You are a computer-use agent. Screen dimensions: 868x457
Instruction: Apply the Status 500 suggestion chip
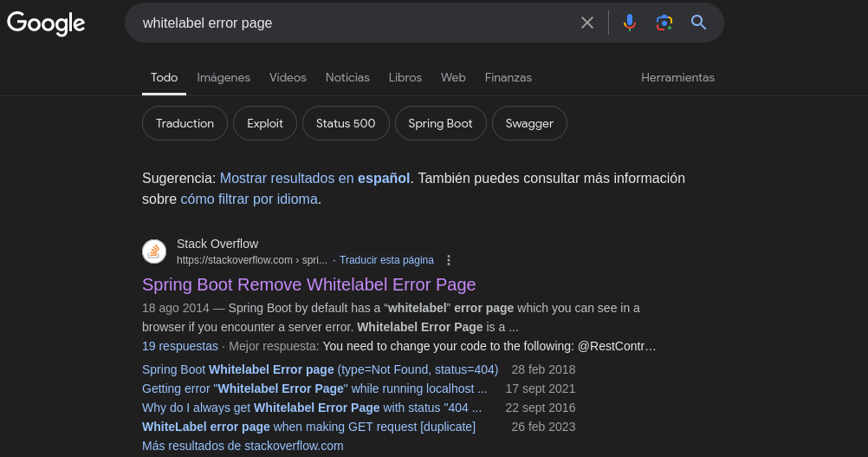346,123
